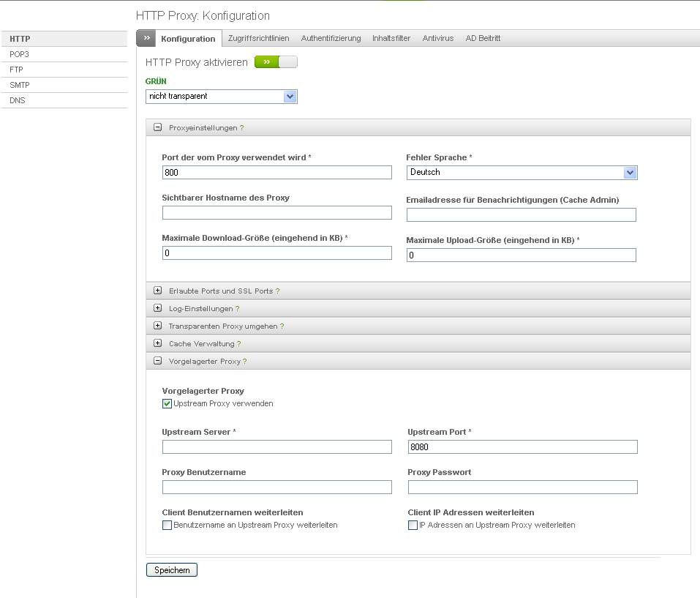Click the double-arrow icon left of Konfiguration tab
700x598 pixels.
(146, 38)
